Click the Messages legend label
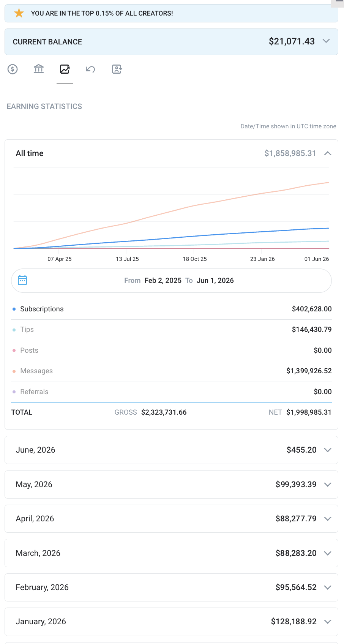Screen dimensions: 344x644 [36, 371]
